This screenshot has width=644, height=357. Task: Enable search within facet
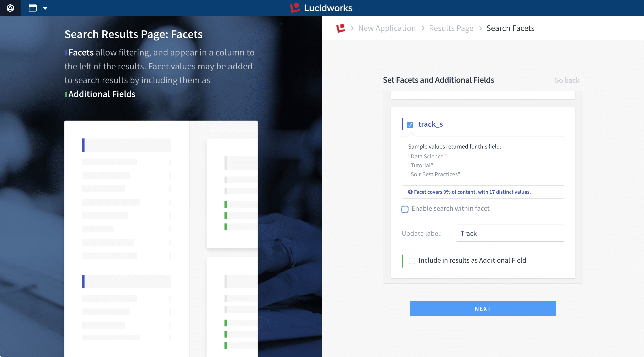pos(405,209)
